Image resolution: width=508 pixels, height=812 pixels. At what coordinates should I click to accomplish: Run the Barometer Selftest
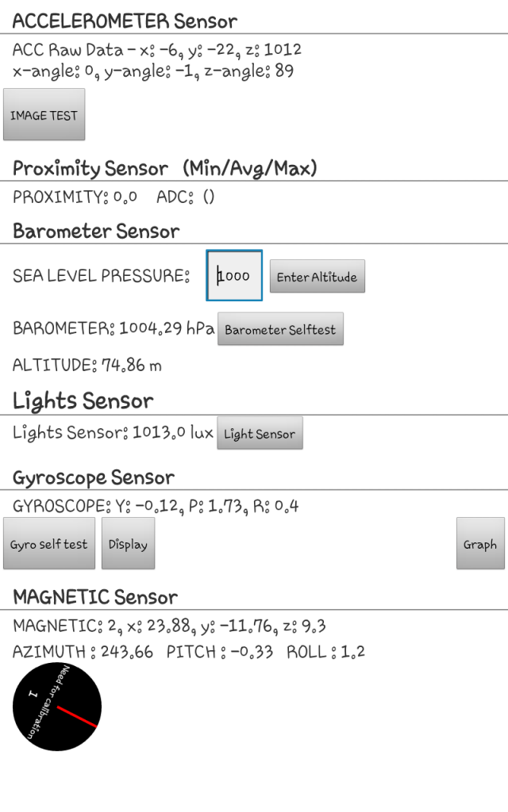280,329
